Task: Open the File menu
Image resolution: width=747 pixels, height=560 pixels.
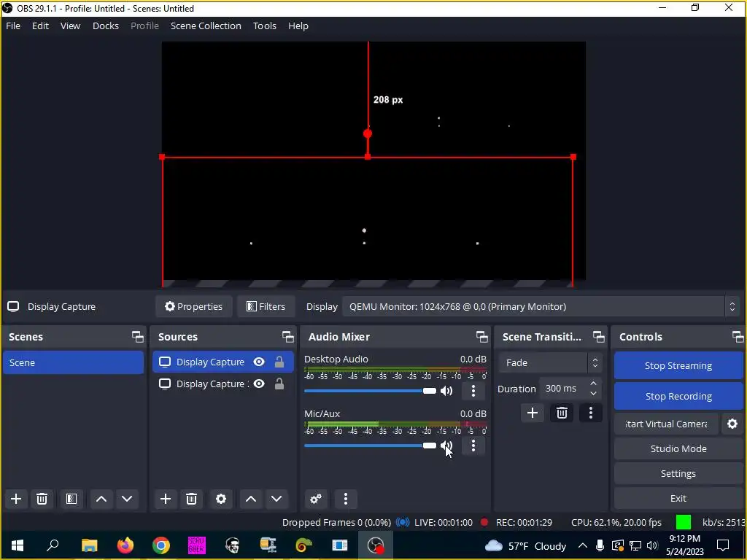Action: point(13,26)
